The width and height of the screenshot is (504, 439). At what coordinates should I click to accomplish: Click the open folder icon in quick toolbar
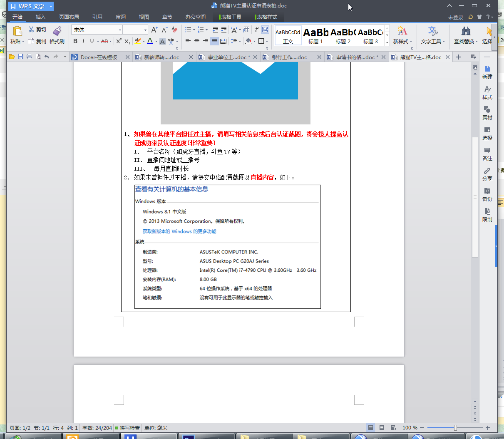click(x=12, y=57)
